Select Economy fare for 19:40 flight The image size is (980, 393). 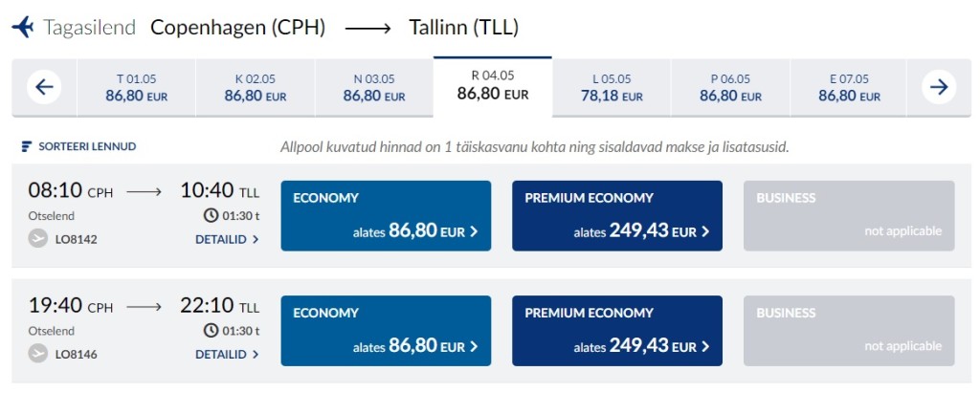click(x=386, y=331)
